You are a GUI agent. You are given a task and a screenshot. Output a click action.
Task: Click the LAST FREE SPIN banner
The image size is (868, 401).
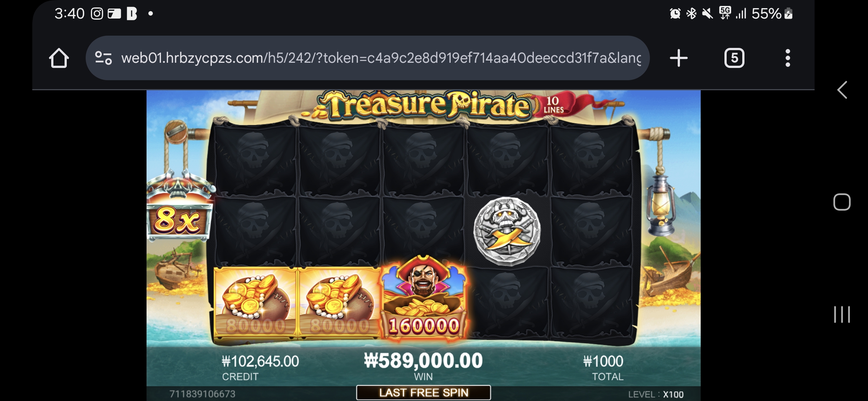tap(423, 392)
